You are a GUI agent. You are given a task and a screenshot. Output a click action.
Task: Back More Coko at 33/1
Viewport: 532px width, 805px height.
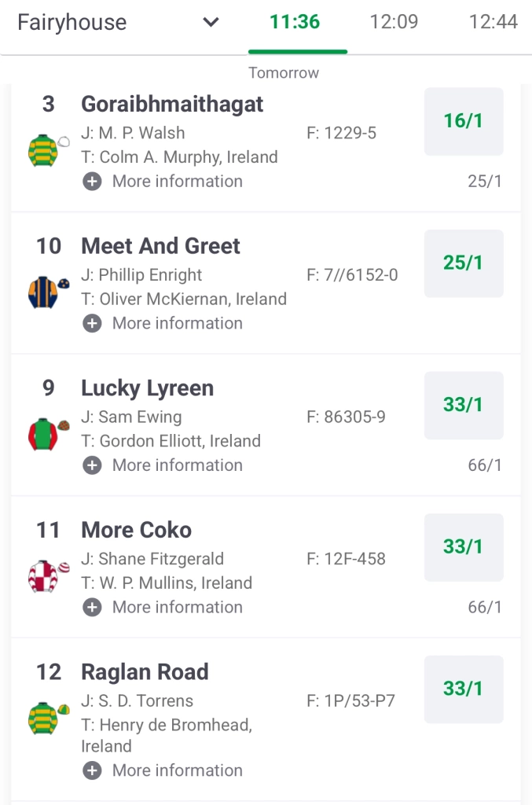464,547
